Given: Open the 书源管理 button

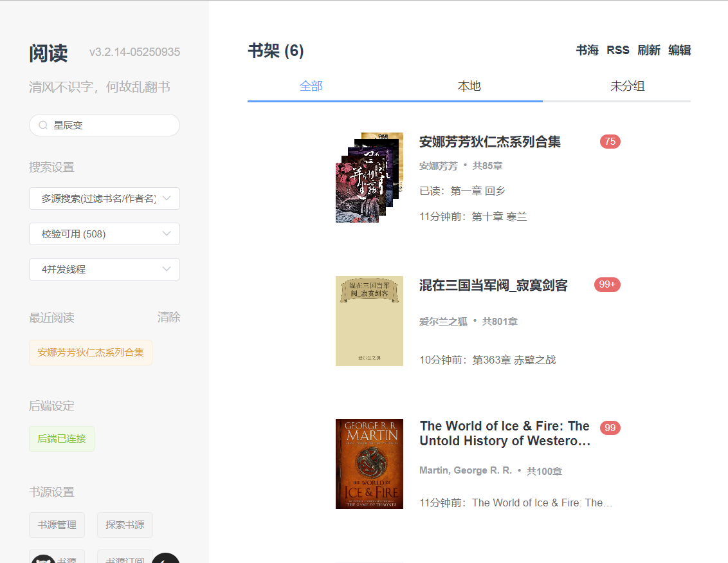Looking at the screenshot, I should click(57, 525).
